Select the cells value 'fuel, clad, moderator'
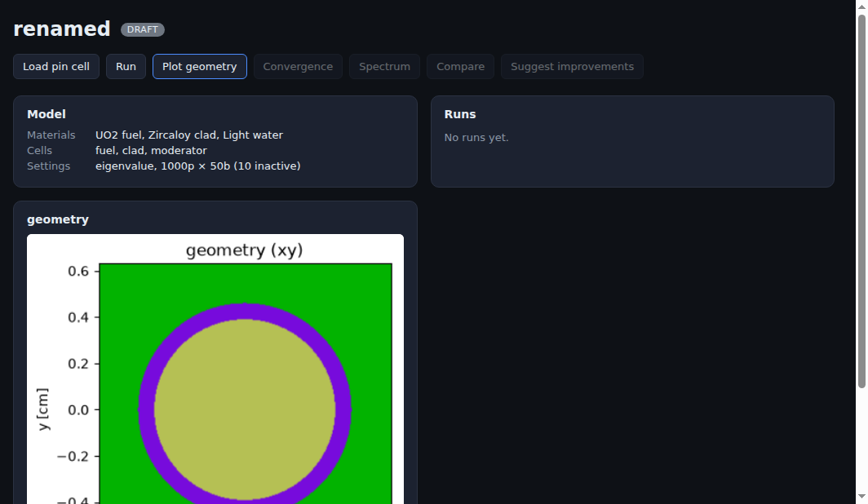The height and width of the screenshot is (504, 868). coord(151,151)
